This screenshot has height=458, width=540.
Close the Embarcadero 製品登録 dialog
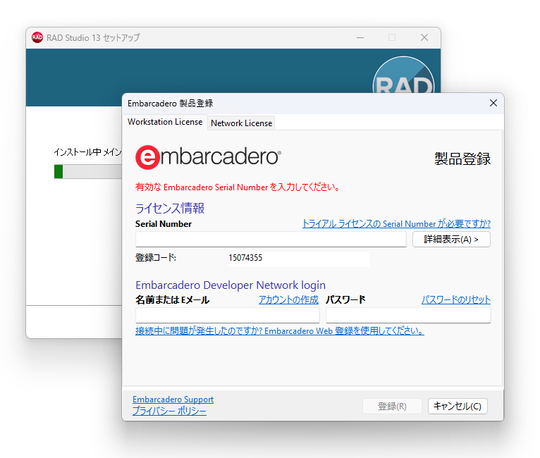[493, 103]
